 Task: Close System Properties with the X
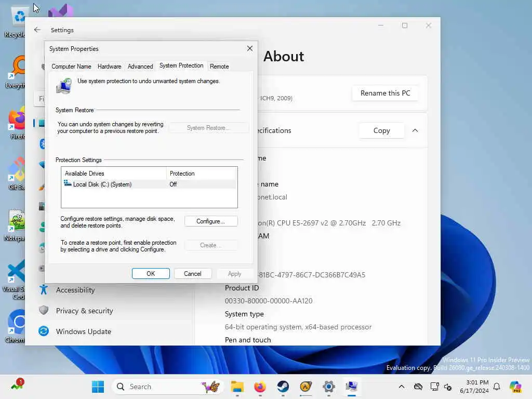coord(250,48)
